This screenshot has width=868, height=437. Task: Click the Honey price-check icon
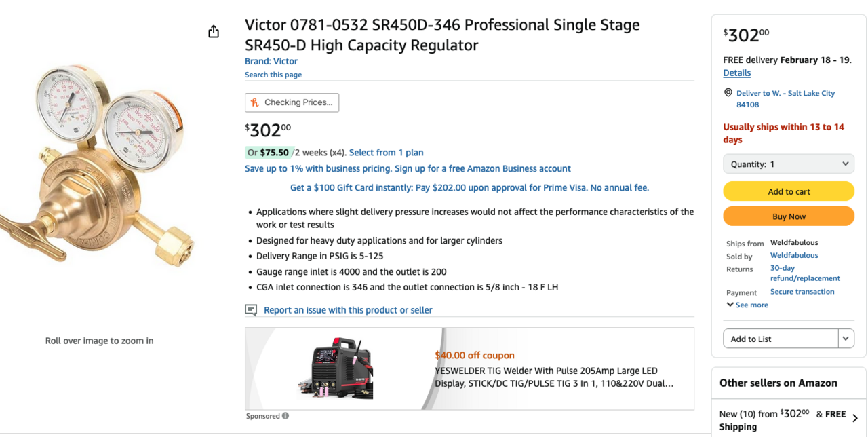coord(255,102)
